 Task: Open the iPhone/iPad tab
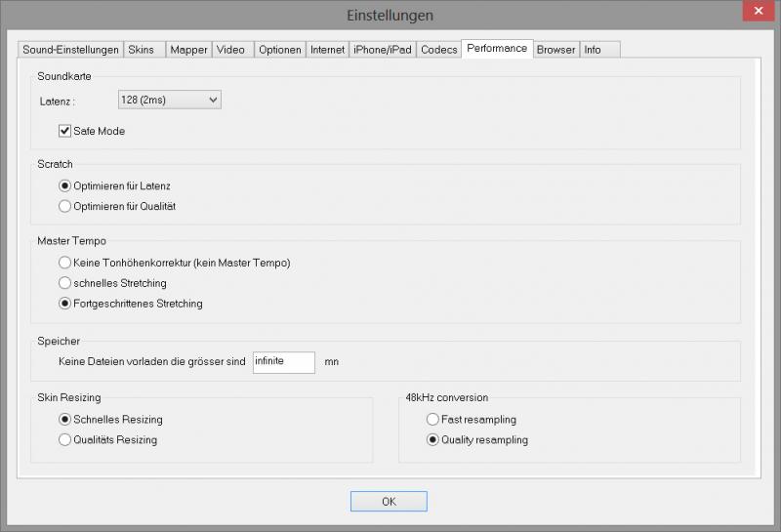[382, 50]
